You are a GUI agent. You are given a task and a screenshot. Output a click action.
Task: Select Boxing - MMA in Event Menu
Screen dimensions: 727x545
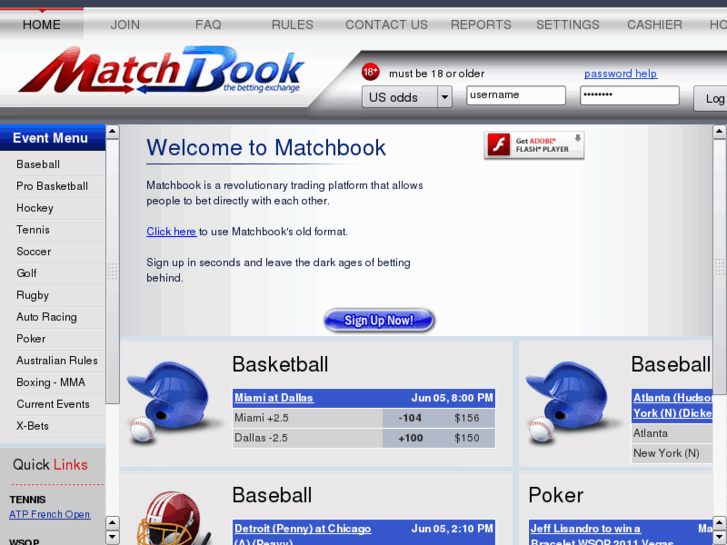tap(51, 383)
